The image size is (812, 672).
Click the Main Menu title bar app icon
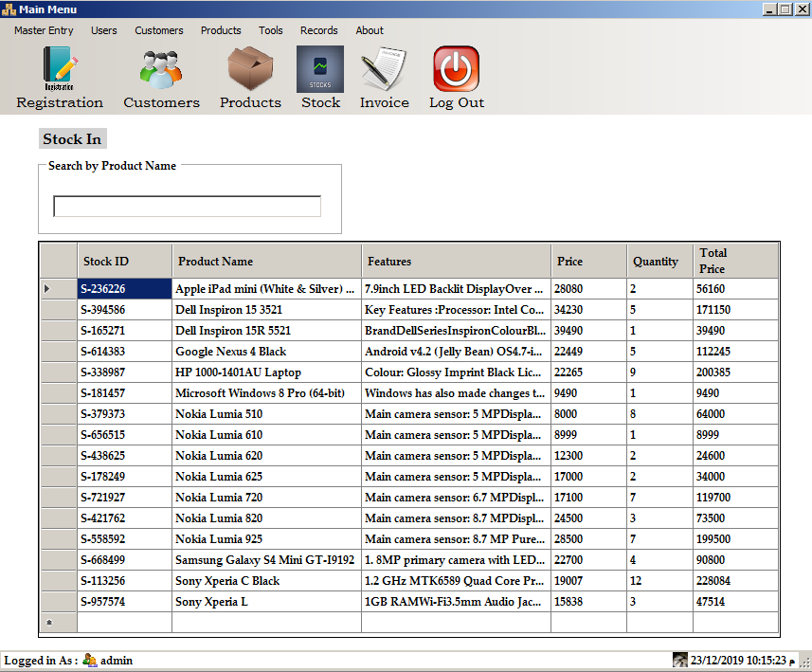tap(9, 9)
